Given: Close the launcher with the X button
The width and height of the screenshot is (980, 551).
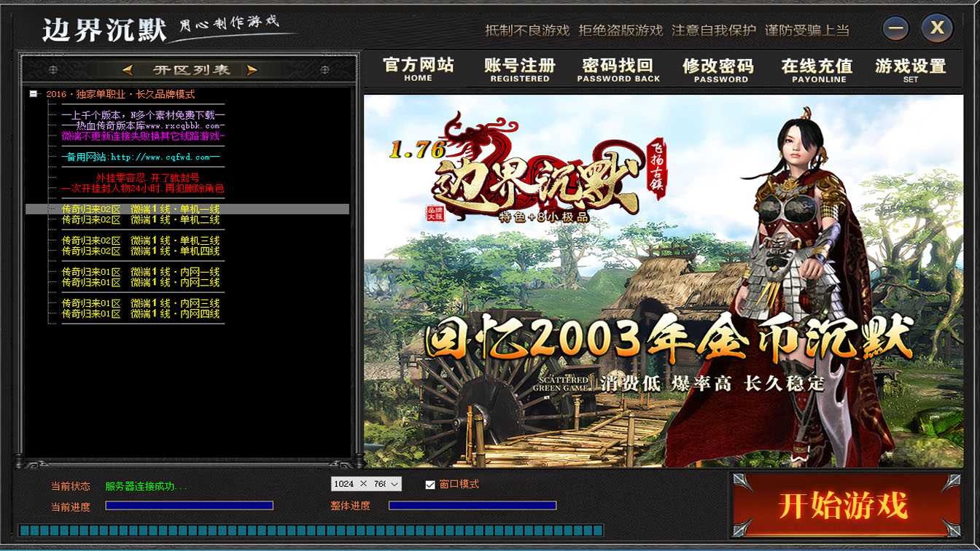Looking at the screenshot, I should tap(937, 28).
